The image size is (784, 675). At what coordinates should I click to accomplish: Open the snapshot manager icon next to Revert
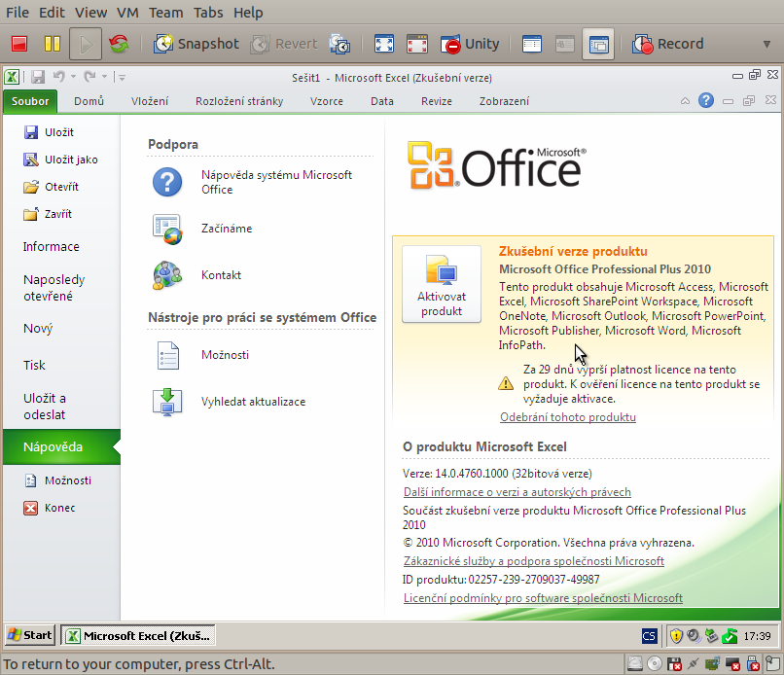[x=339, y=44]
